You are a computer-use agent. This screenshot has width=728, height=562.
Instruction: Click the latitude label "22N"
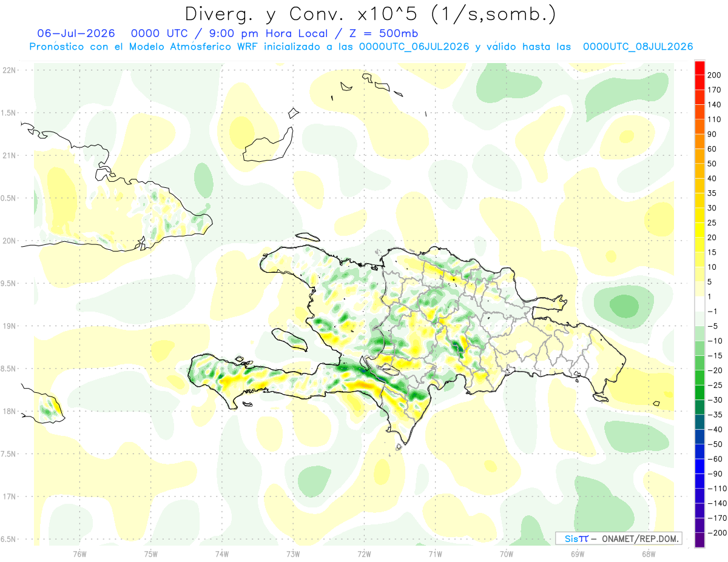pos(9,70)
